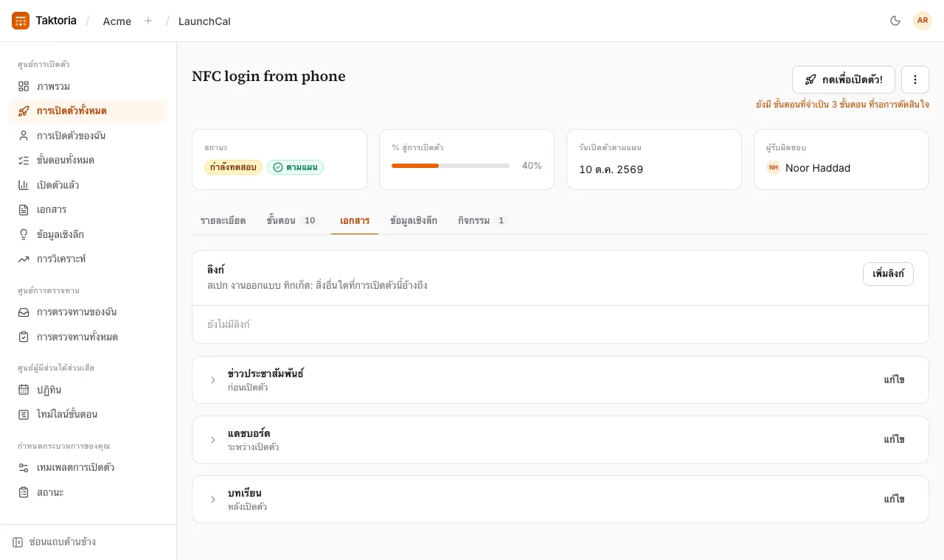Viewport: 944px width, 560px height.
Task: Expand the บทเรียน section chevron
Action: (x=213, y=500)
